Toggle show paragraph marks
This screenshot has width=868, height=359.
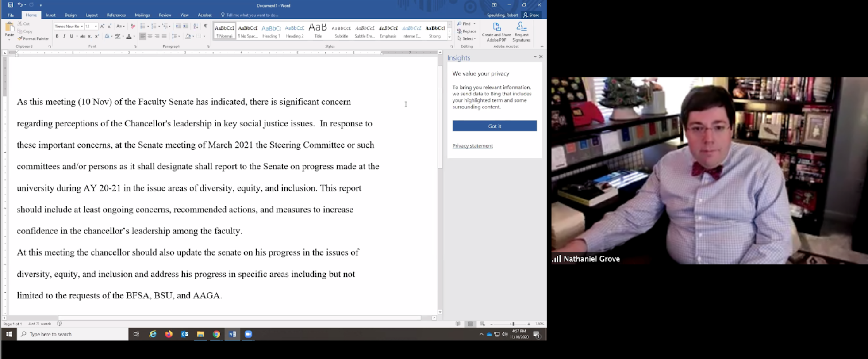click(x=205, y=26)
